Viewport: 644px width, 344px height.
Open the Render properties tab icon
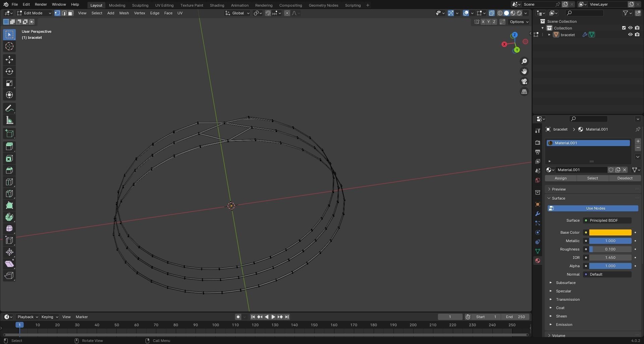coord(537,142)
